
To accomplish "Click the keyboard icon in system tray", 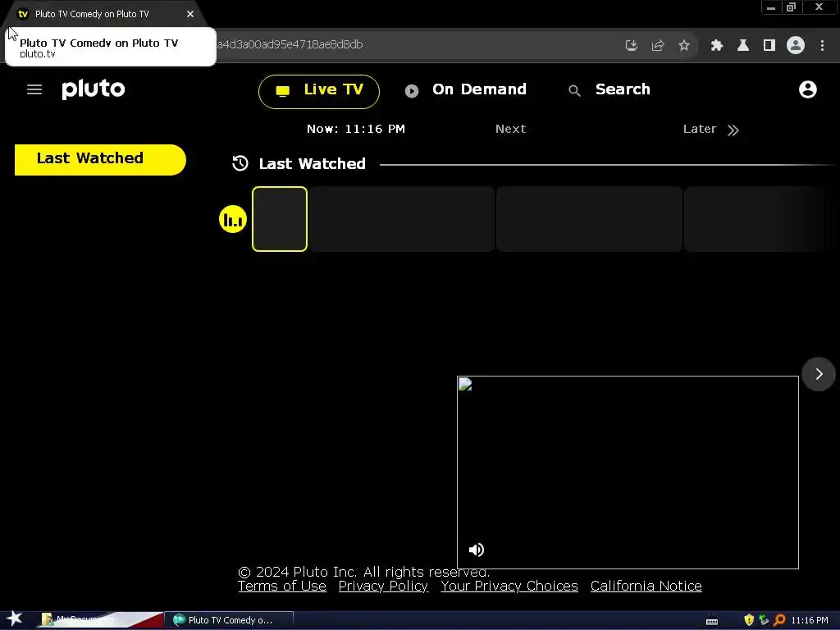I will [x=711, y=621].
